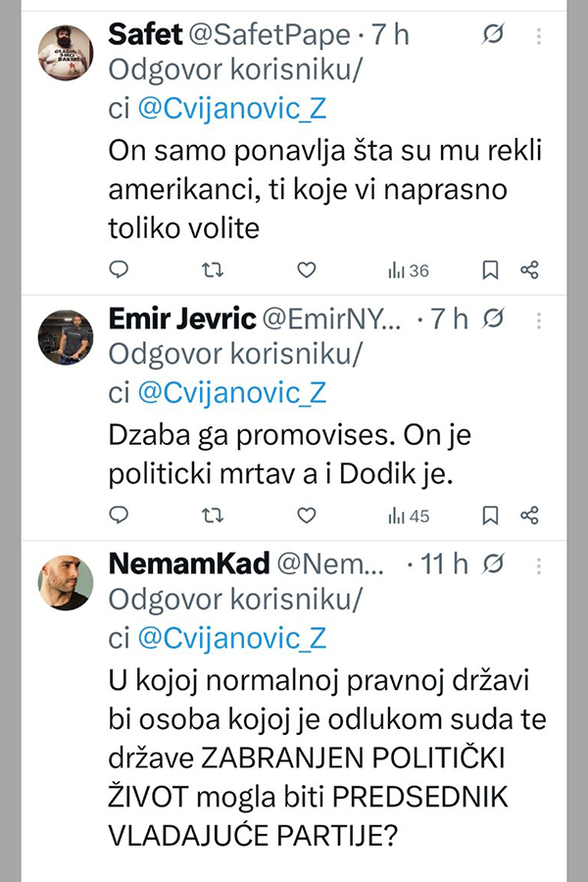The width and height of the screenshot is (588, 882).
Task: View analytics with 45 views
Action: (408, 515)
